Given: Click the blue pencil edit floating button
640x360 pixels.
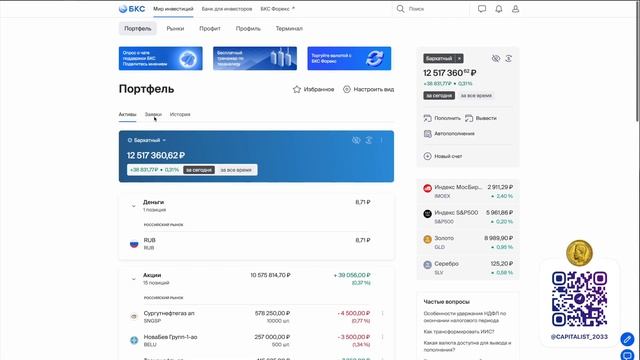Looking at the screenshot, I should tap(627, 339).
